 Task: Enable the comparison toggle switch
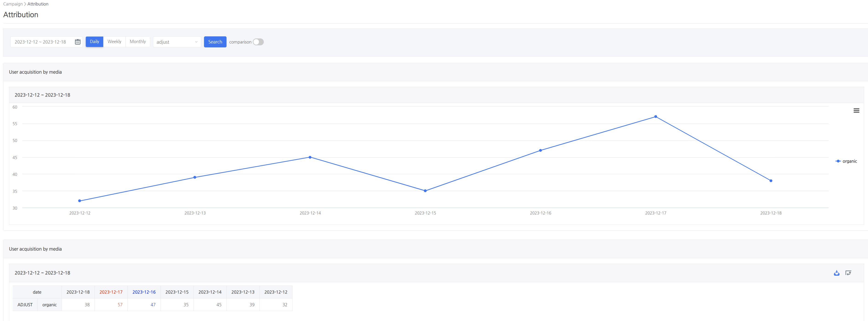(258, 42)
